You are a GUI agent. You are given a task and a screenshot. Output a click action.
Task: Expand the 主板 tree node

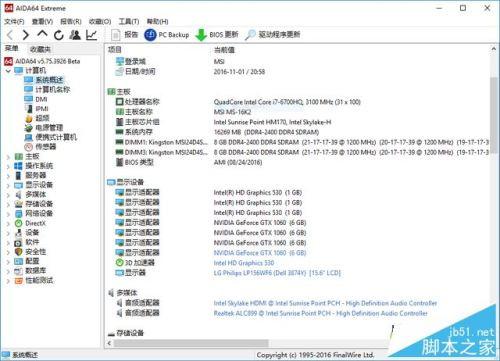click(8, 157)
